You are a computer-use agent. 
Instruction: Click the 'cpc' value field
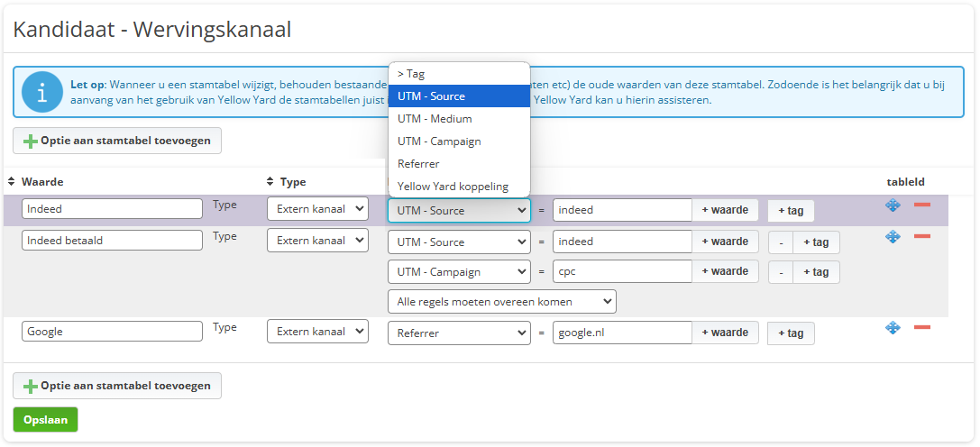[622, 271]
